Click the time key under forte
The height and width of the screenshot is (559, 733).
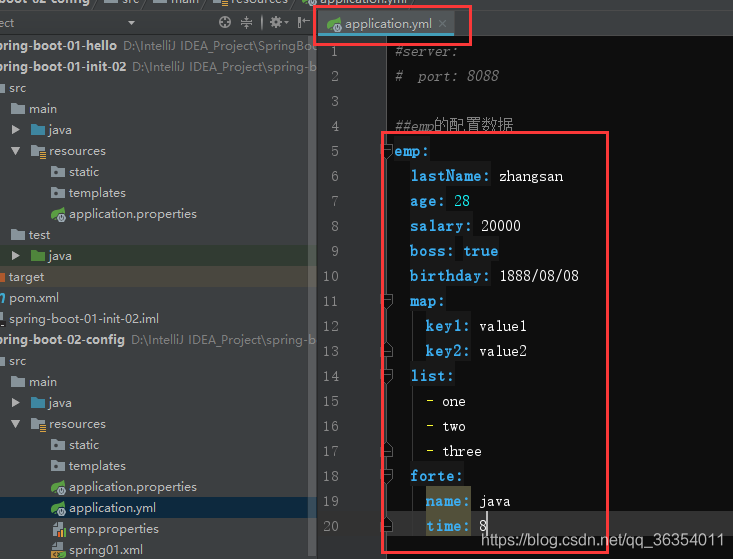coord(447,526)
